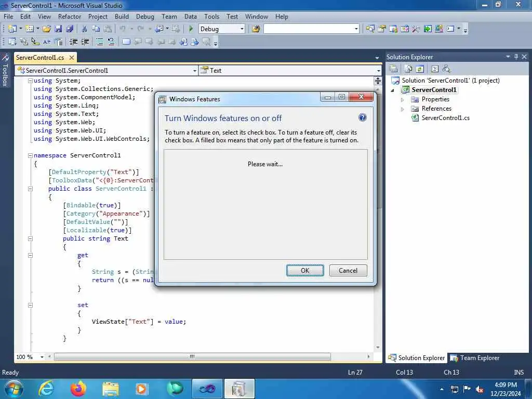The height and width of the screenshot is (399, 532).
Task: Open the ServerControl1.ServerControl1 class dropdown
Action: 194,71
